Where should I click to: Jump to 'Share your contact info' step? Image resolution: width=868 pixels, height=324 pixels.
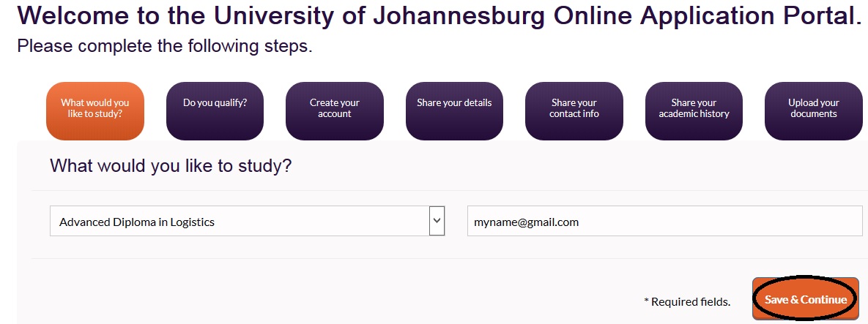pos(574,110)
